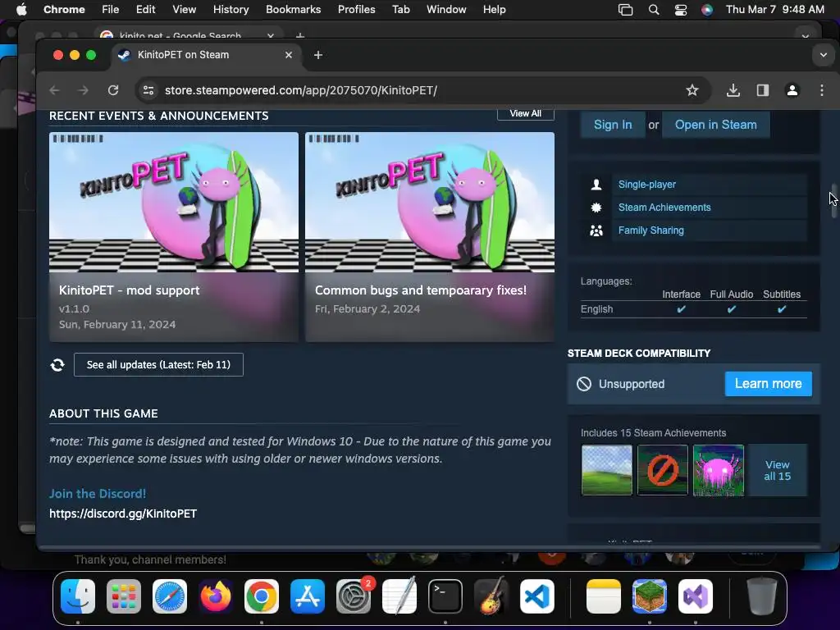This screenshot has width=840, height=630.
Task: Click the pink creature achievement thumbnail
Action: pos(718,470)
